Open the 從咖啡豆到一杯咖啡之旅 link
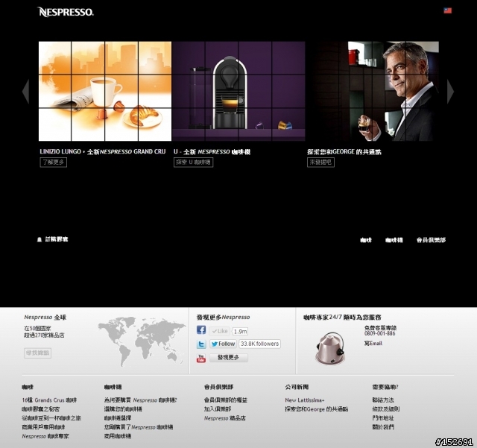This screenshot has height=448, width=477. coord(51,418)
